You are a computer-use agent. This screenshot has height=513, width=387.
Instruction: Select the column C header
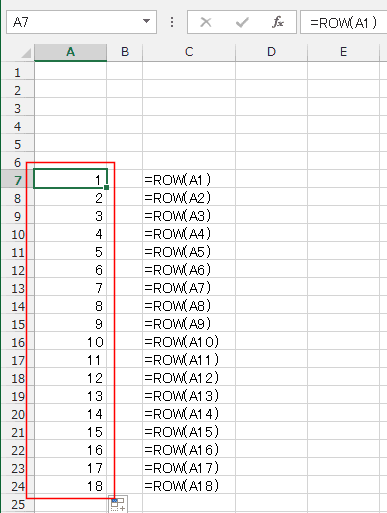[189, 52]
